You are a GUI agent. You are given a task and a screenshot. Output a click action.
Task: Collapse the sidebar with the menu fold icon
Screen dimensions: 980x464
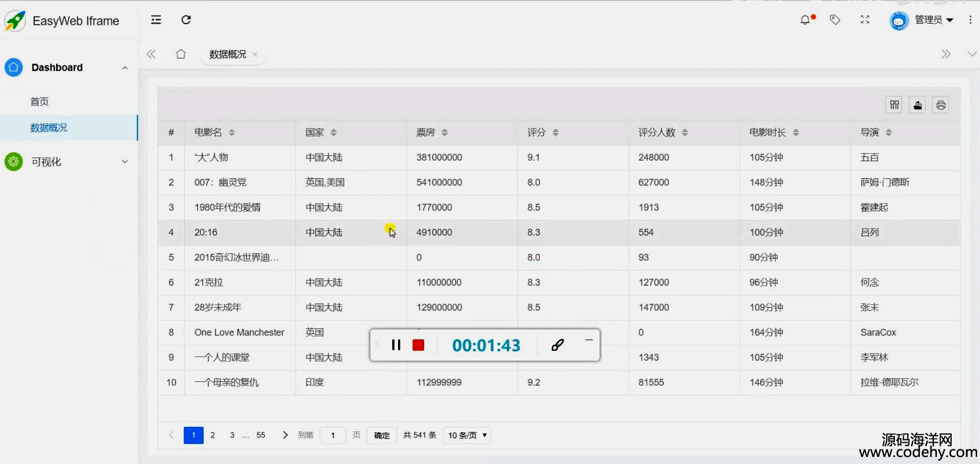tap(156, 20)
